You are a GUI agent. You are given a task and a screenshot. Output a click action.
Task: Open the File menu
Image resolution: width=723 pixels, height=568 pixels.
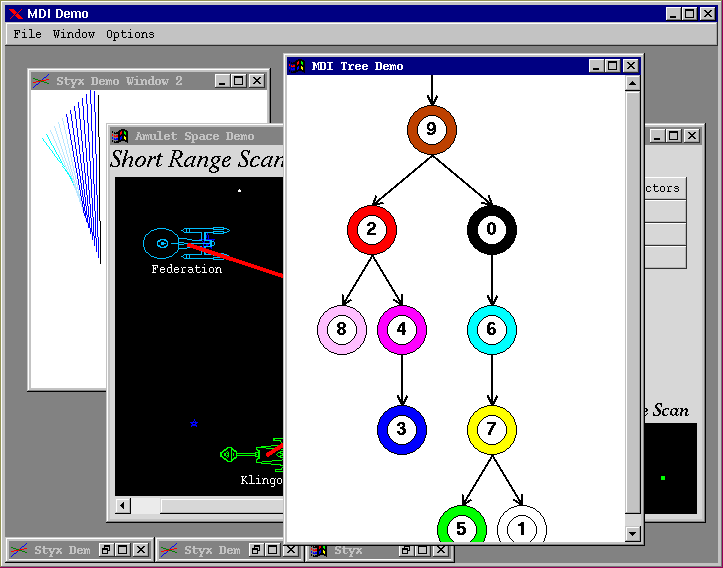27,34
